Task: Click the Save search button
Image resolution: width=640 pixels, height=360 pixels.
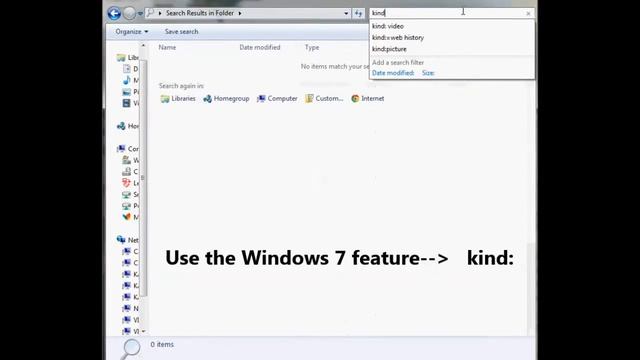Action: (x=181, y=31)
